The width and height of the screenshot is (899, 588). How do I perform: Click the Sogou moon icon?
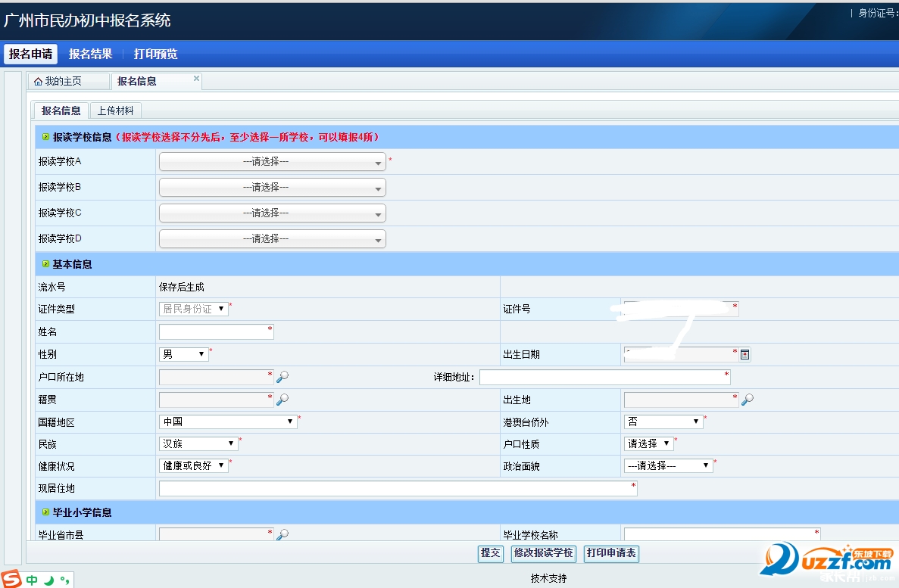(x=49, y=580)
